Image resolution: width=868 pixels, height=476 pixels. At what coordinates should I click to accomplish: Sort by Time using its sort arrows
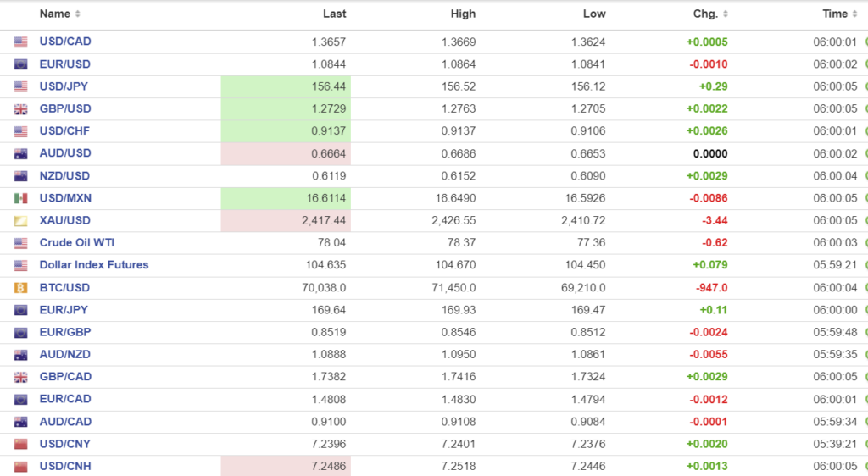coord(854,14)
